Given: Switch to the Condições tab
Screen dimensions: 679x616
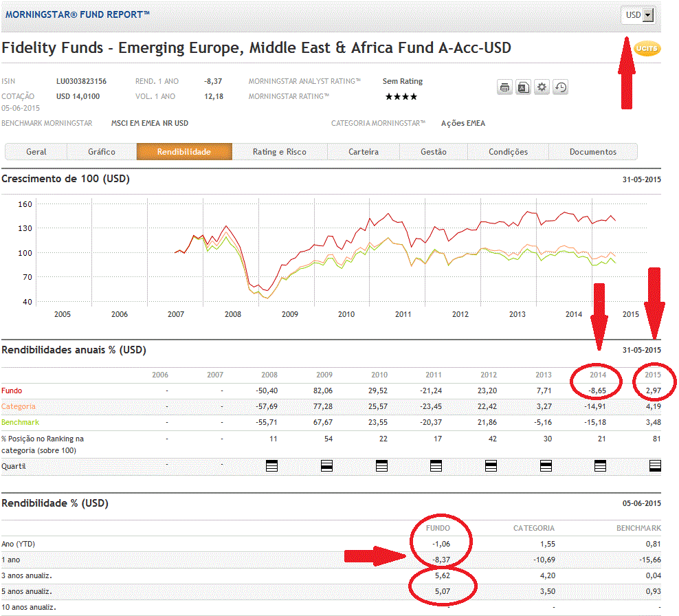Looking at the screenshot, I should pos(509,152).
